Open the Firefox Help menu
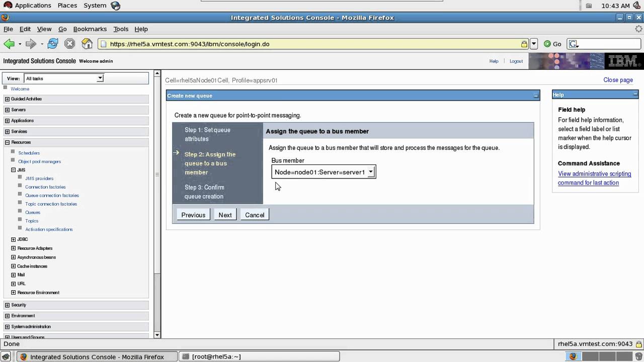644x362 pixels. [x=141, y=29]
